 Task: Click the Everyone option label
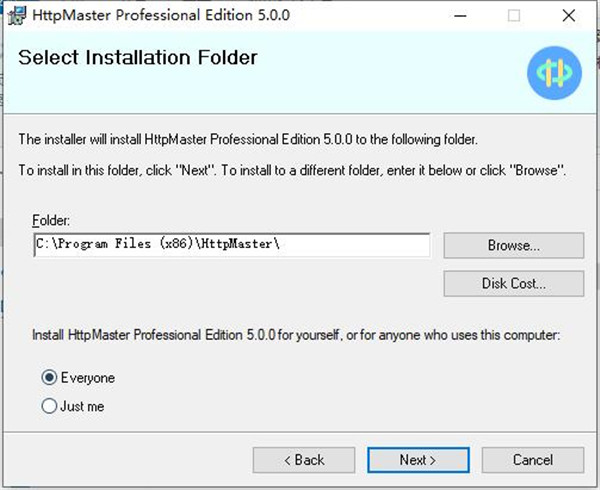click(x=88, y=378)
